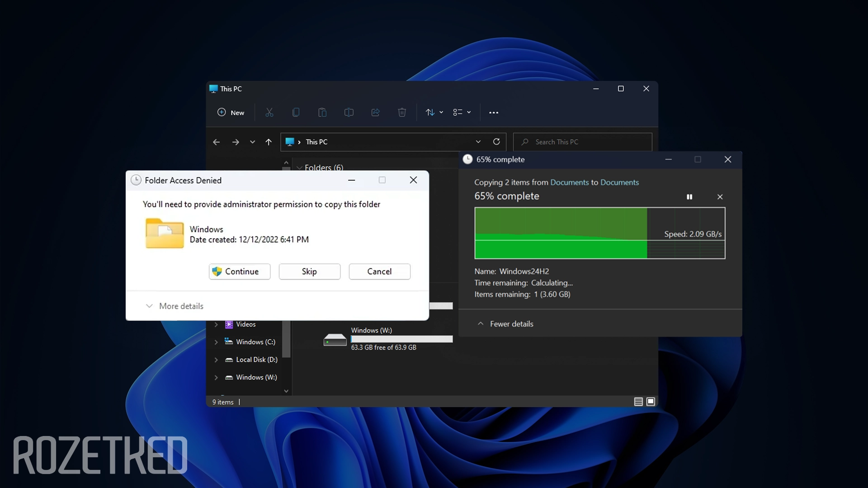Close the This PC Explorer window
This screenshot has width=868, height=488.
point(646,89)
